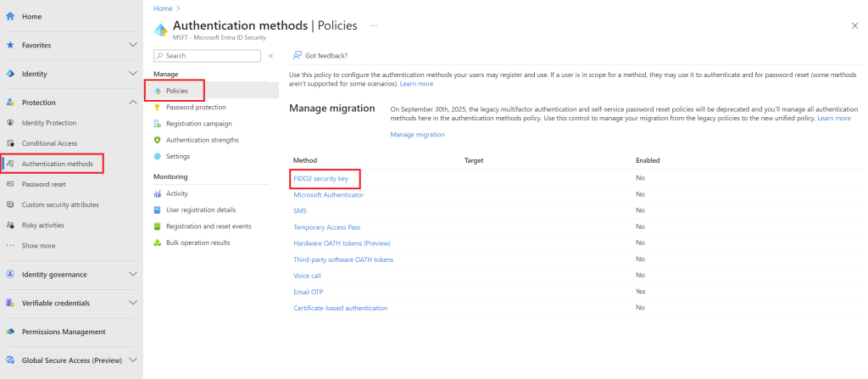868x379 pixels.
Task: Open Authentication strengths shield icon
Action: point(158,140)
